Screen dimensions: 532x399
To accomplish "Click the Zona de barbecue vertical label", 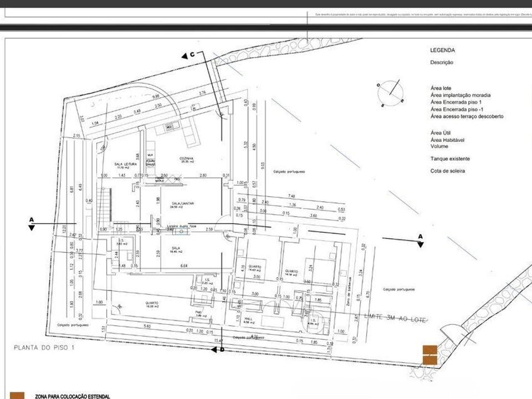I will point(348,291).
